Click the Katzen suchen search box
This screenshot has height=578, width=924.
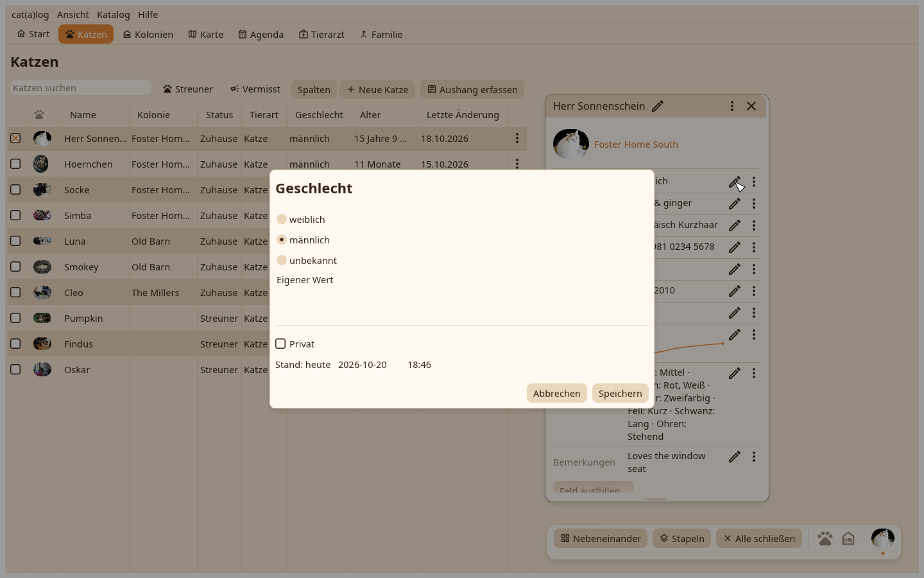point(81,87)
